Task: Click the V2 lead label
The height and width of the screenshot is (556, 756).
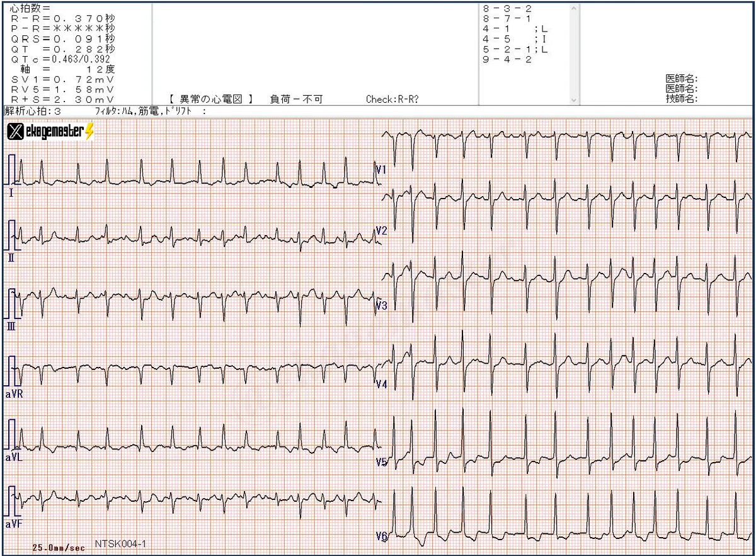Action: tap(381, 231)
